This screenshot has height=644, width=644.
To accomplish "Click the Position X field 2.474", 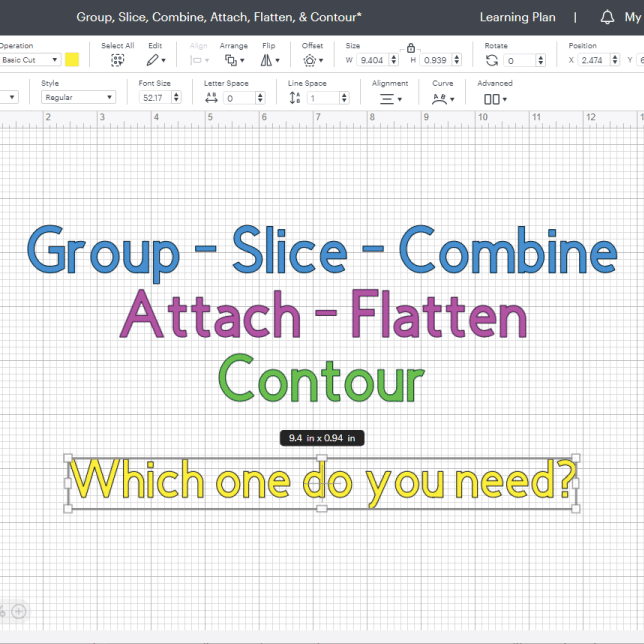I will (x=594, y=60).
